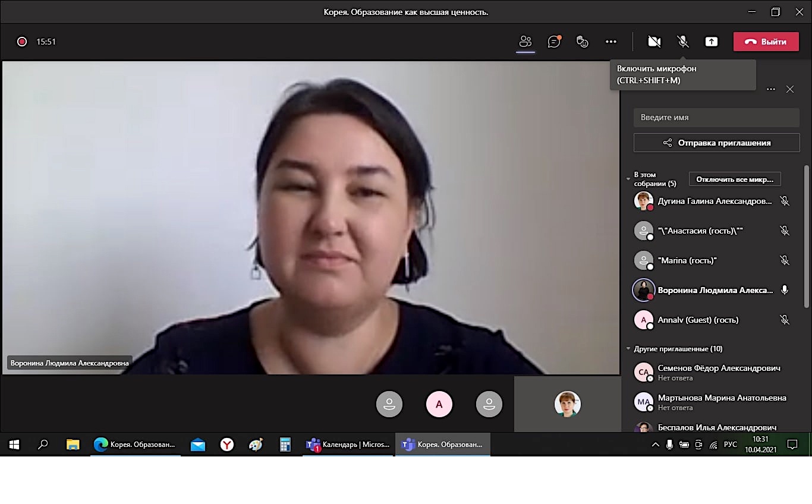This screenshot has height=504, width=812.
Task: Click the raise hand reactions icon
Action: point(583,42)
